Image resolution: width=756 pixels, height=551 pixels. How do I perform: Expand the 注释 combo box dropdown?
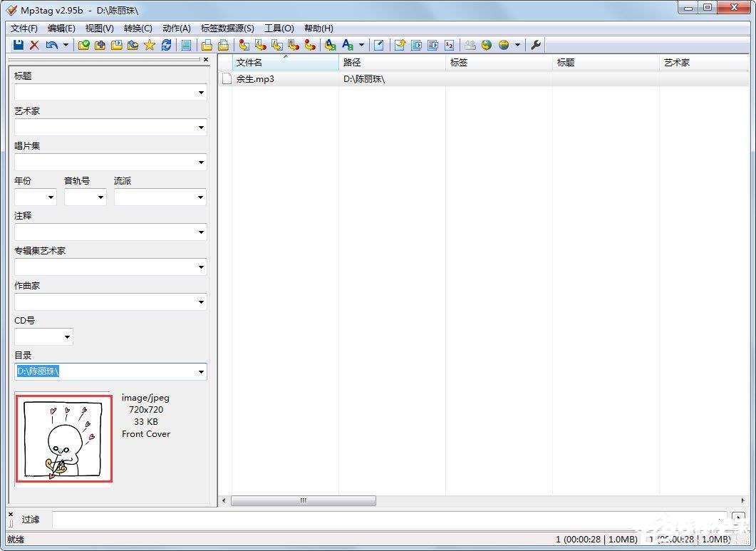201,232
